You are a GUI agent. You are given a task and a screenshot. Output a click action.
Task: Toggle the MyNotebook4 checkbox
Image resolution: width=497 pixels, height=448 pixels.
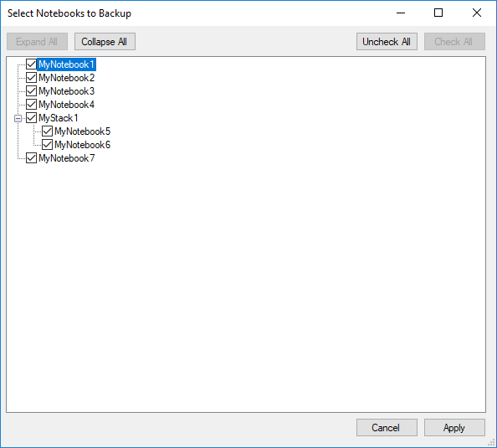point(31,105)
